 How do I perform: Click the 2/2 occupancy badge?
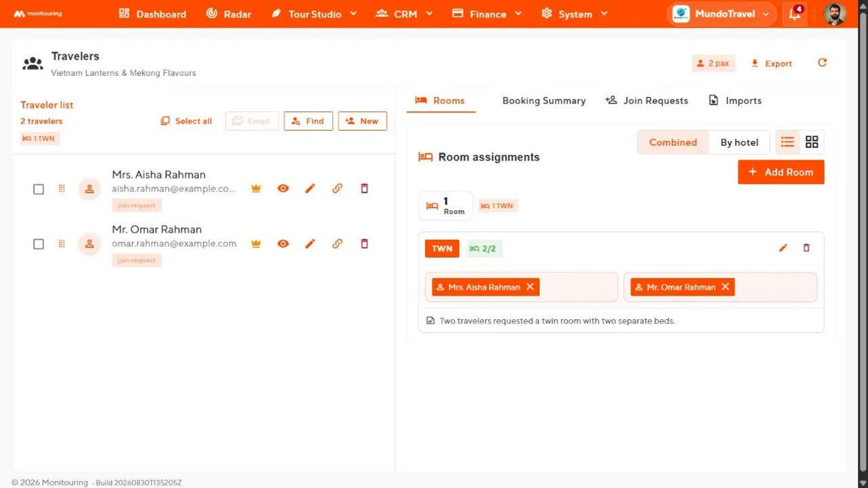[x=484, y=249]
